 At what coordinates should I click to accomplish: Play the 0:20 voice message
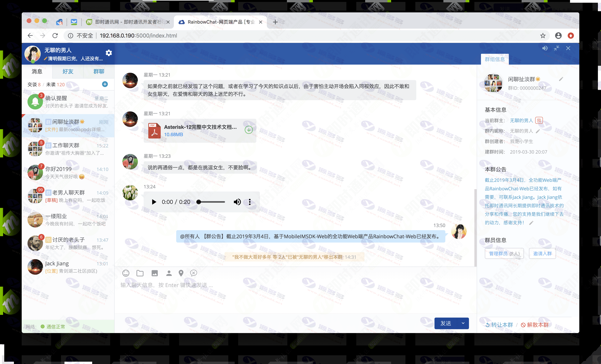click(154, 202)
